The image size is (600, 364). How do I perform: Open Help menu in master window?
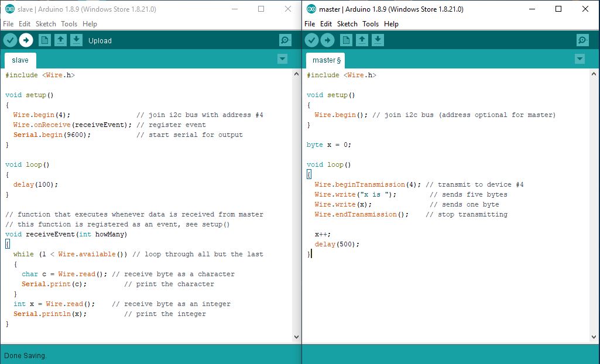392,24
